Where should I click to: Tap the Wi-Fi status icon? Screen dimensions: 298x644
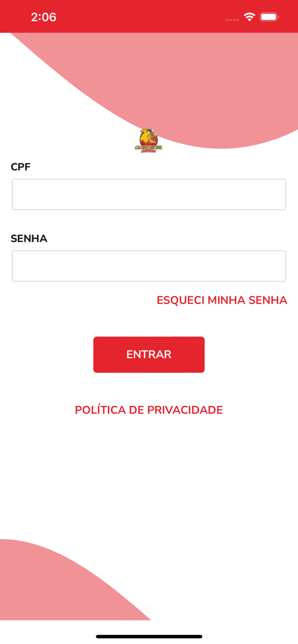pos(250,16)
